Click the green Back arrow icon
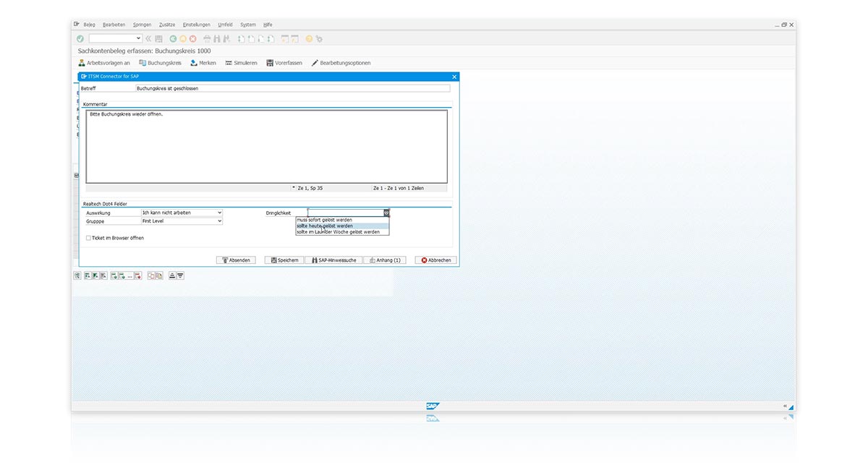The width and height of the screenshot is (868, 470). 174,38
